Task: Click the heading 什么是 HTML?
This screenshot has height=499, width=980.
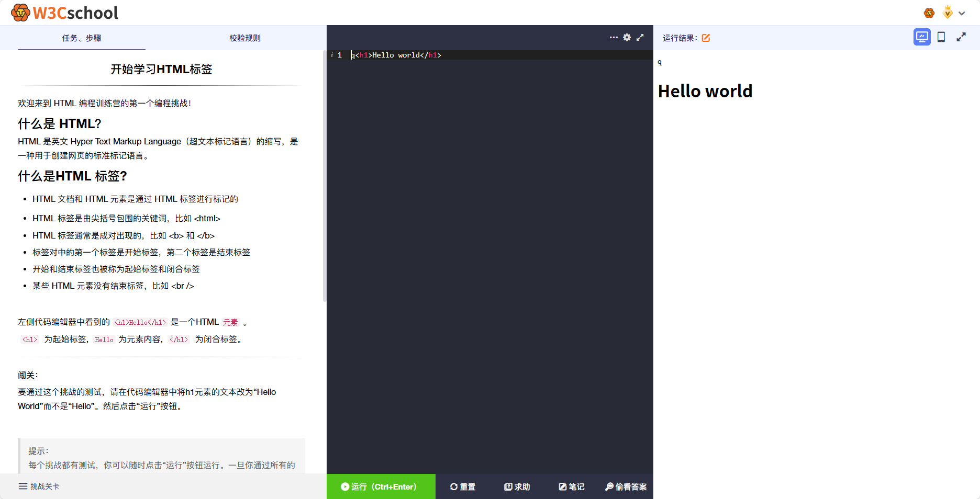Action: [x=60, y=123]
